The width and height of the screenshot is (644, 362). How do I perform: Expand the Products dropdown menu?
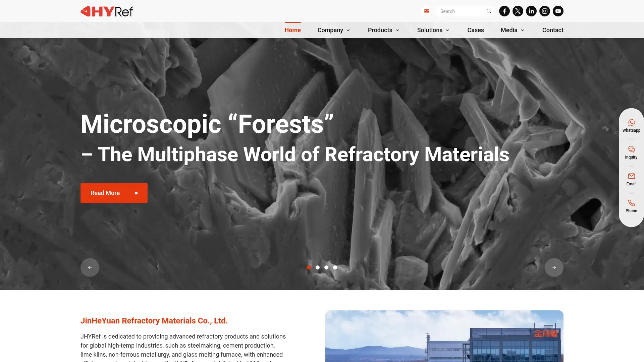(x=383, y=30)
